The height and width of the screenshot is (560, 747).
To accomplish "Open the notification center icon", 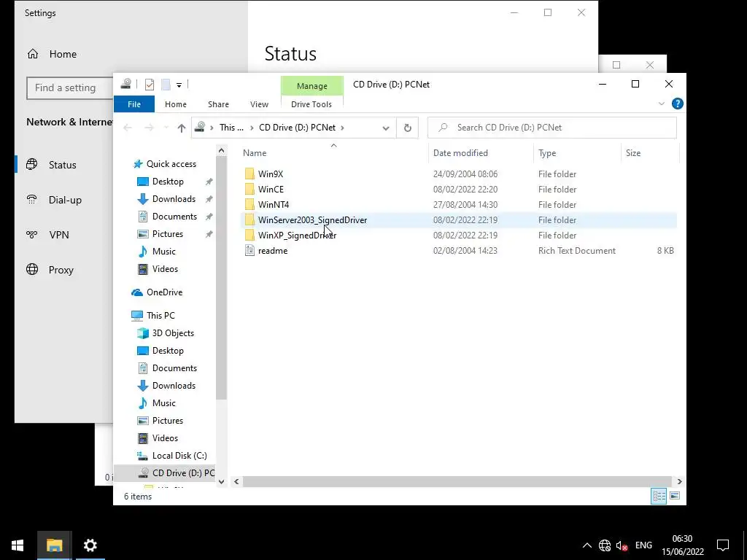I will point(723,545).
